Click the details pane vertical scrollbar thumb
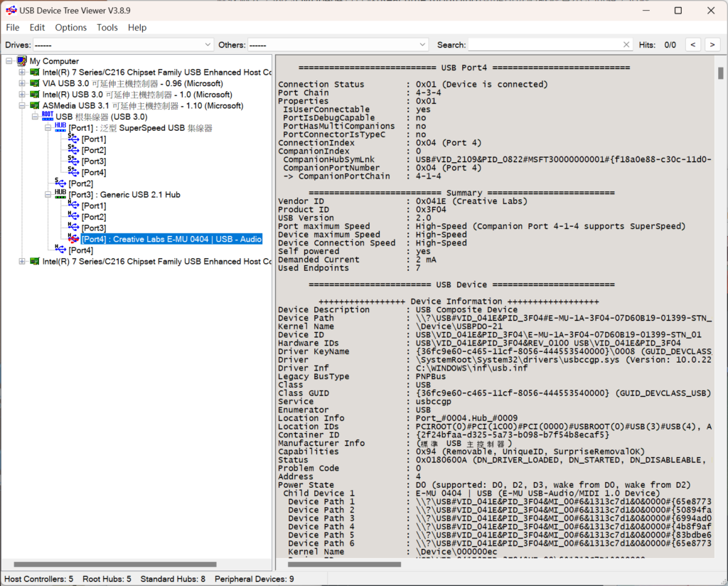The image size is (728, 586). 721,73
